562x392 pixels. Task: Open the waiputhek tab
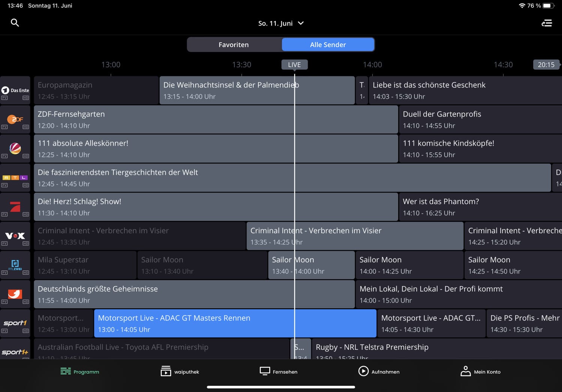tap(180, 371)
